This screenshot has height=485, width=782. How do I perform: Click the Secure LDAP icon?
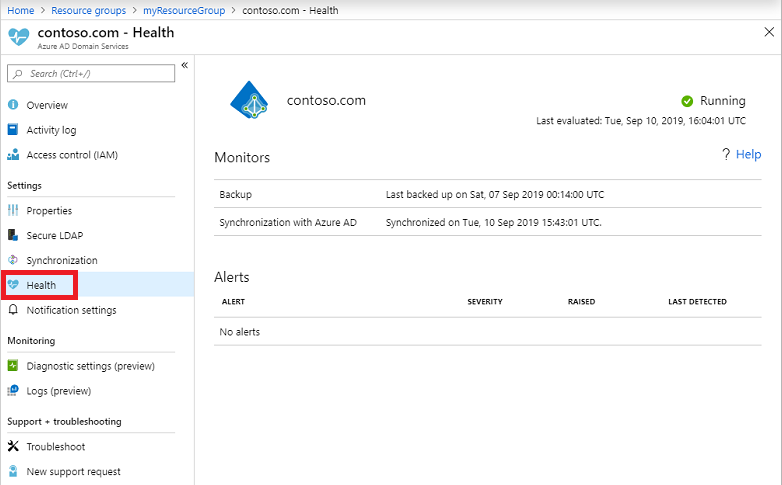(13, 235)
